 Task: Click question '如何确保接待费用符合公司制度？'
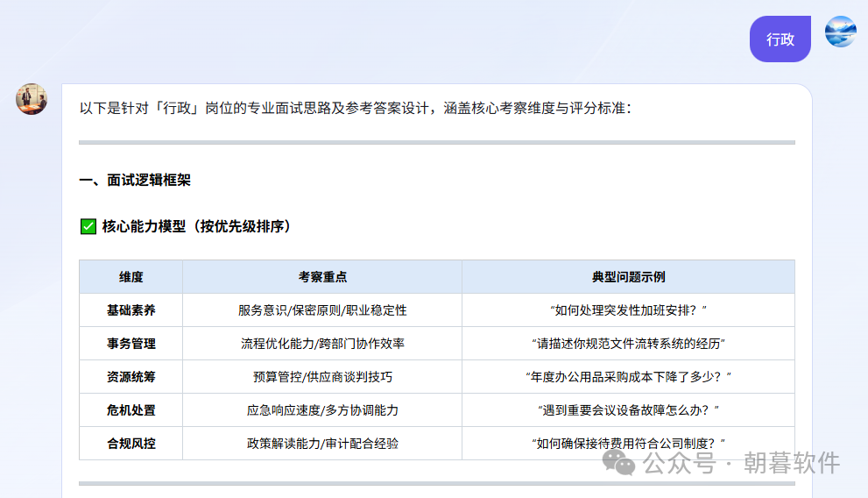628,443
